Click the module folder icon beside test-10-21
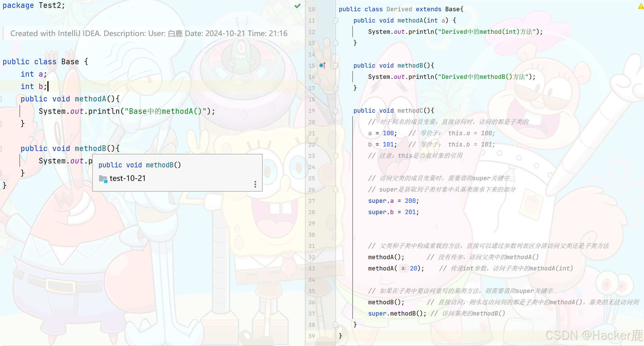 103,179
